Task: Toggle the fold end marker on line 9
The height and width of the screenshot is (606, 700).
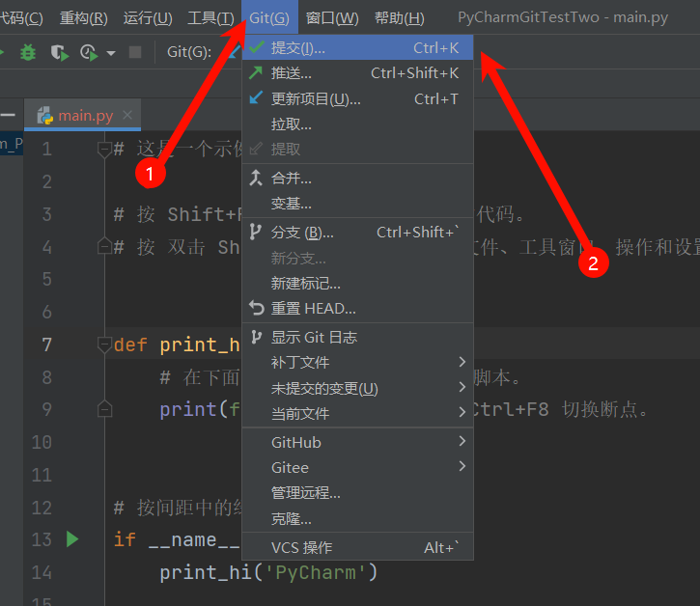Action: pyautogui.click(x=104, y=409)
